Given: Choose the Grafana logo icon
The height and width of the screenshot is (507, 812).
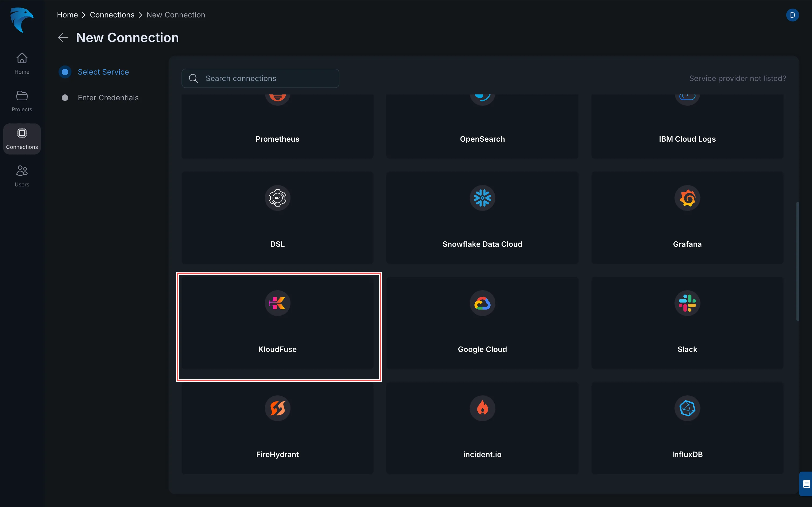Looking at the screenshot, I should (x=687, y=198).
